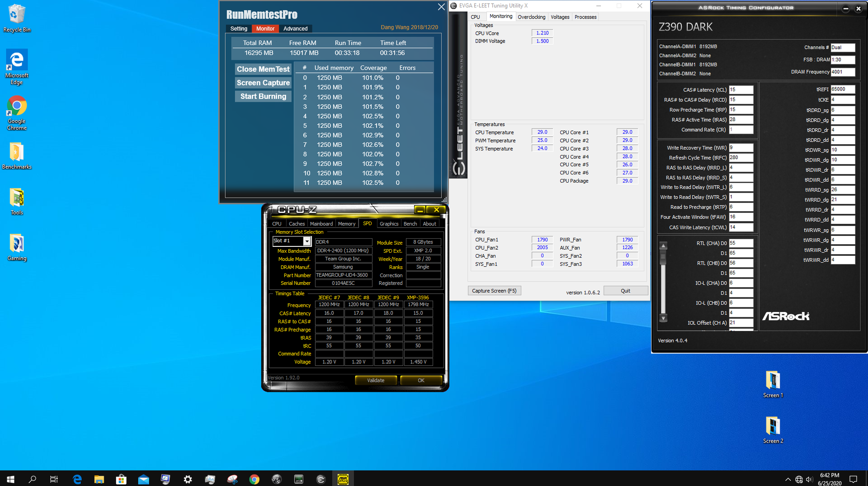Viewport: 868px width, 486px height.
Task: Click Start Burning in RunMemtestPro
Action: [x=263, y=96]
